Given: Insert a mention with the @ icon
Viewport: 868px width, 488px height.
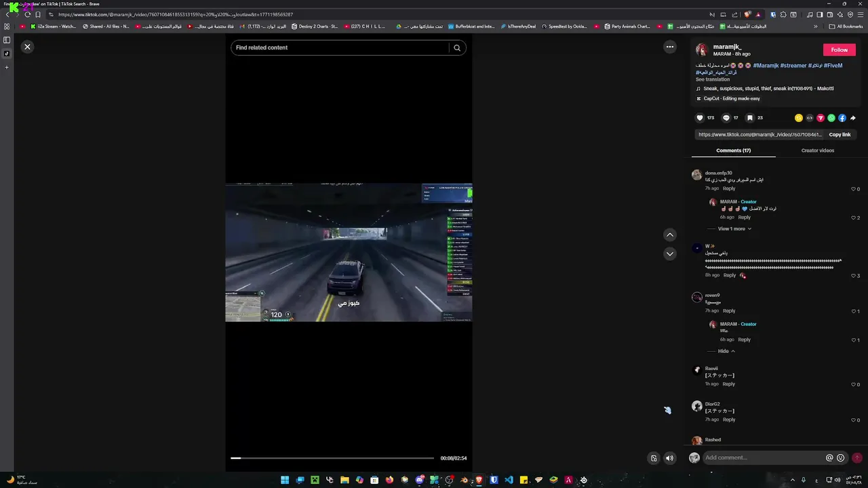Looking at the screenshot, I should (x=829, y=457).
